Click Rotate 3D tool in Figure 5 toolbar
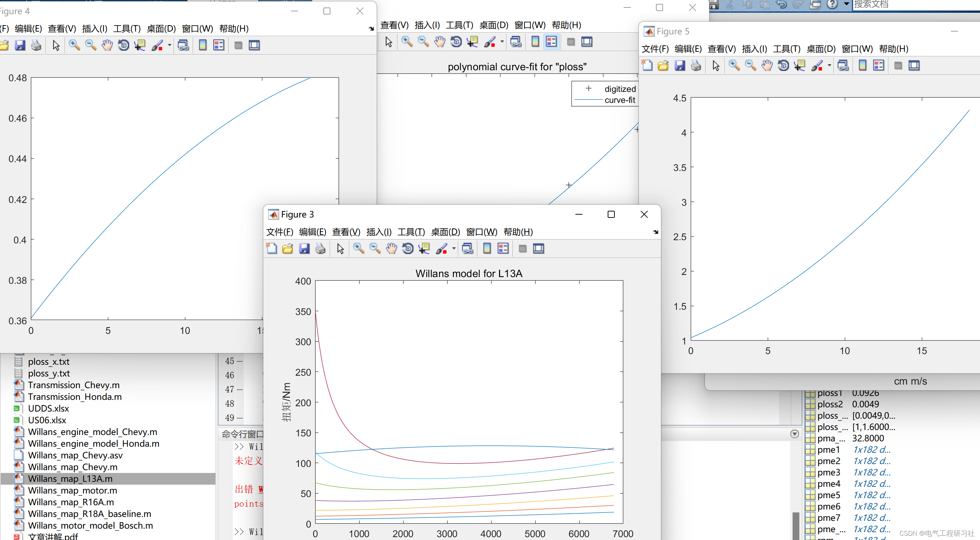 (783, 65)
